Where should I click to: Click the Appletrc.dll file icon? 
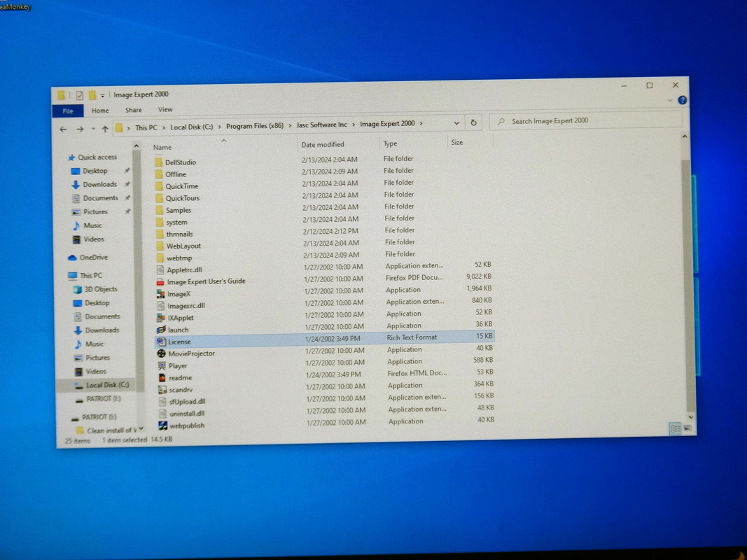tap(160, 270)
